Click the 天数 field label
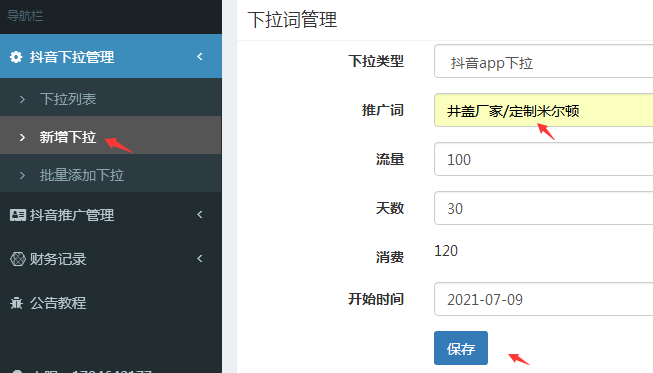Viewport: 653px width, 373px height. click(390, 208)
